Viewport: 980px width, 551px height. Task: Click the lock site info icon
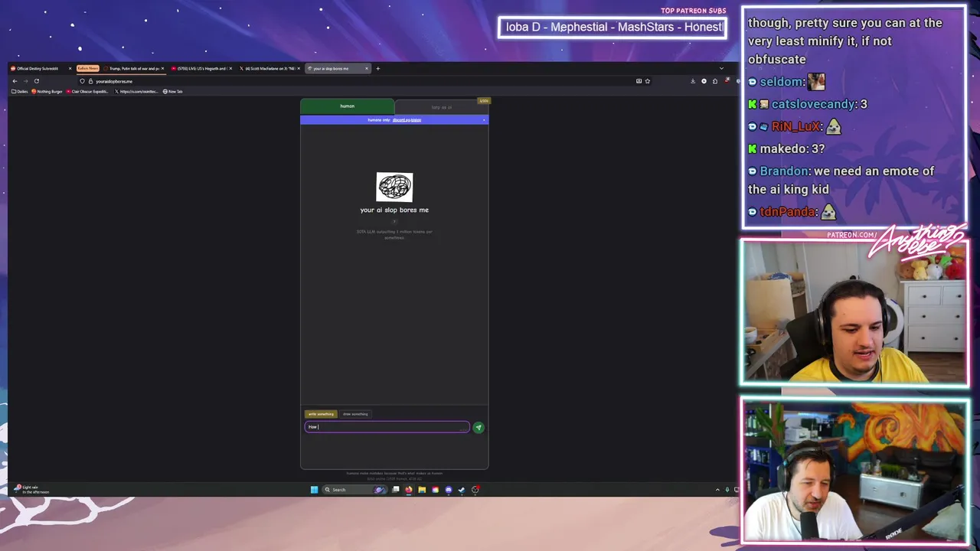[90, 81]
